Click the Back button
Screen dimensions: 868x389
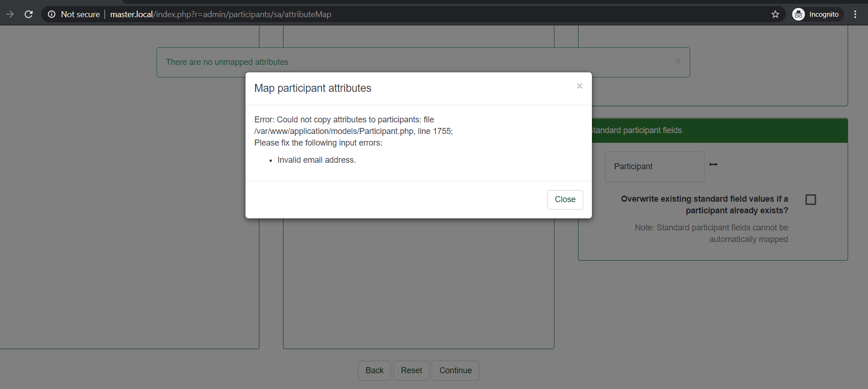pos(374,370)
